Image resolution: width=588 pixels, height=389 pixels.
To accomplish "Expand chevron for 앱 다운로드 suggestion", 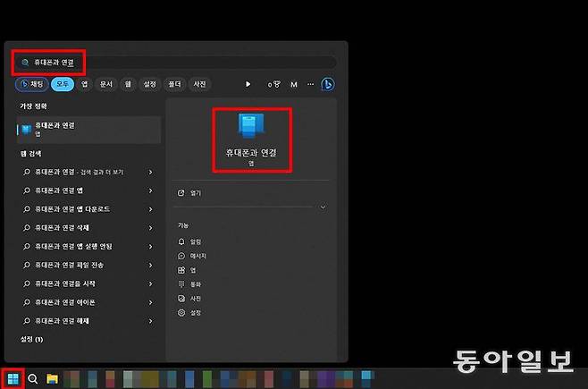I will coord(150,209).
